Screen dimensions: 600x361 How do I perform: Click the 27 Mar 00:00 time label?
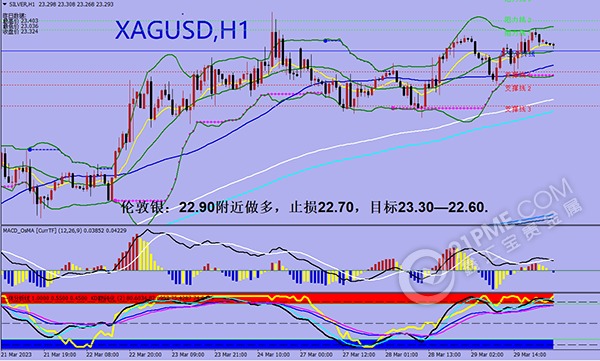(316, 355)
